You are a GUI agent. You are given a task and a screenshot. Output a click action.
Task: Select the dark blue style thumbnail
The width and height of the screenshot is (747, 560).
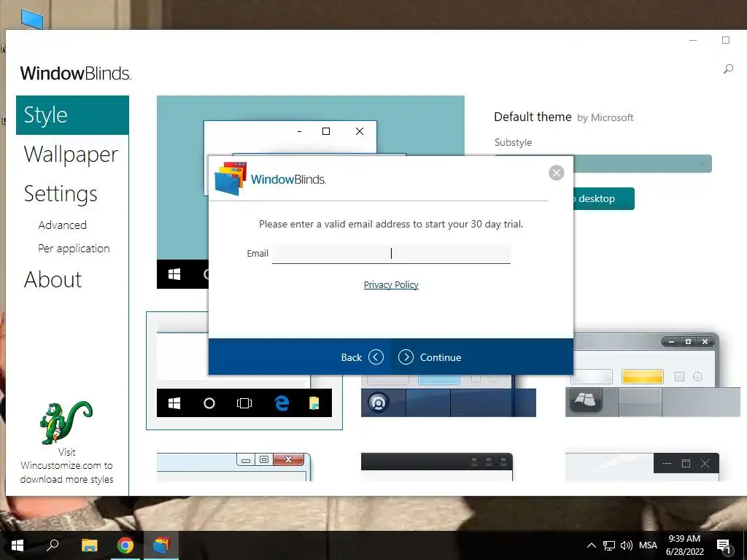tap(449, 396)
